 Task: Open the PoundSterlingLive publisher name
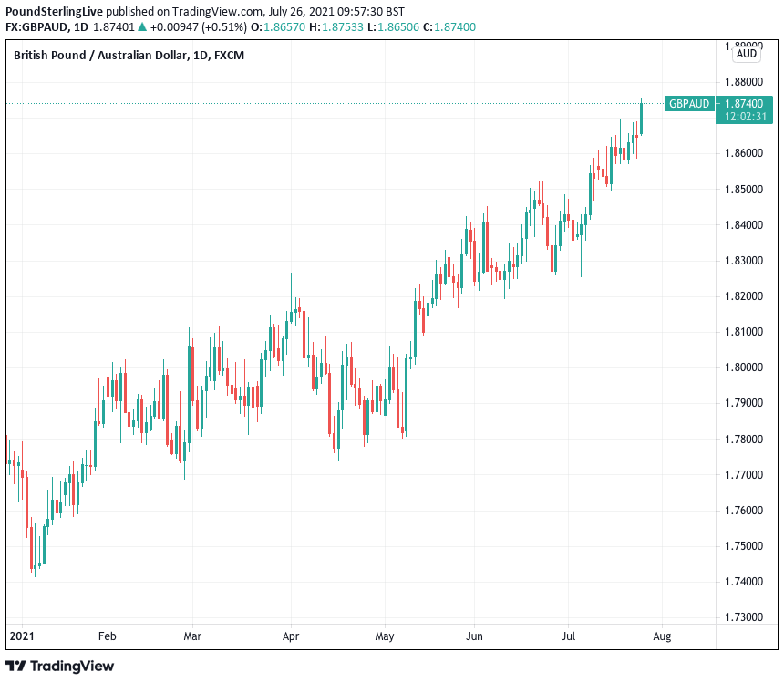pos(52,10)
